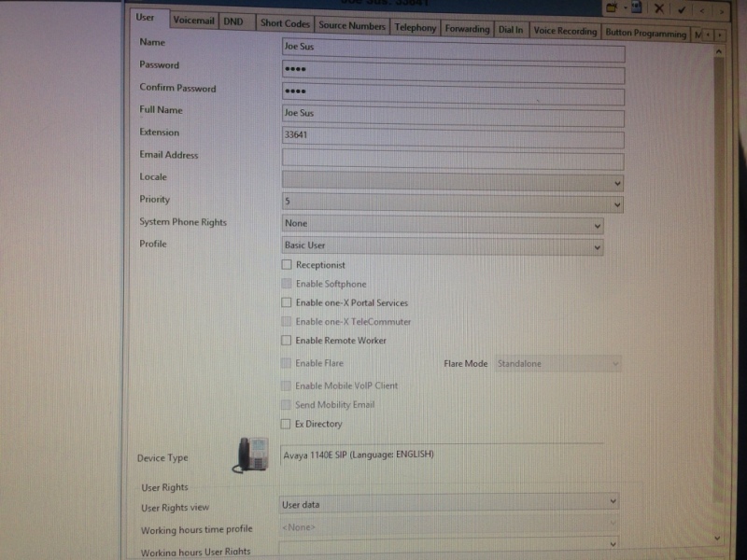This screenshot has height=560, width=747.
Task: Click the User Rights section label
Action: 165,487
